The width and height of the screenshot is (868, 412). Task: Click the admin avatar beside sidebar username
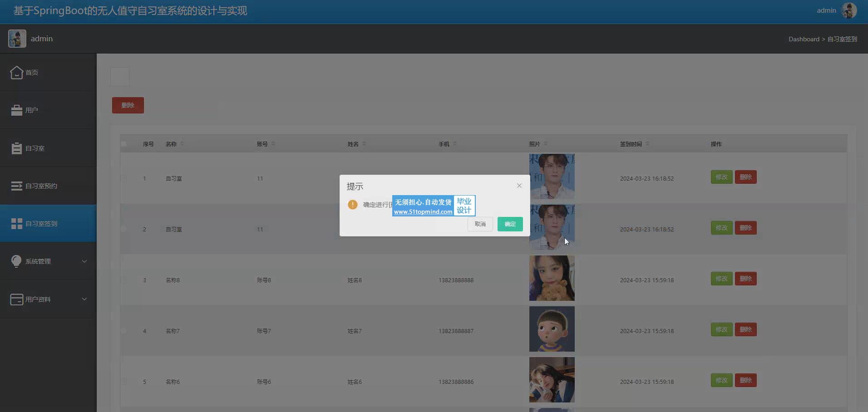[17, 39]
